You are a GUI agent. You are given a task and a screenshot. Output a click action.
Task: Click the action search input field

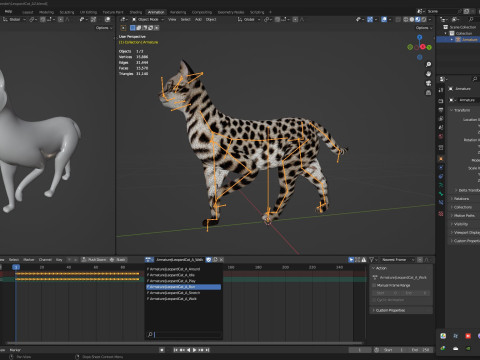click(184, 334)
